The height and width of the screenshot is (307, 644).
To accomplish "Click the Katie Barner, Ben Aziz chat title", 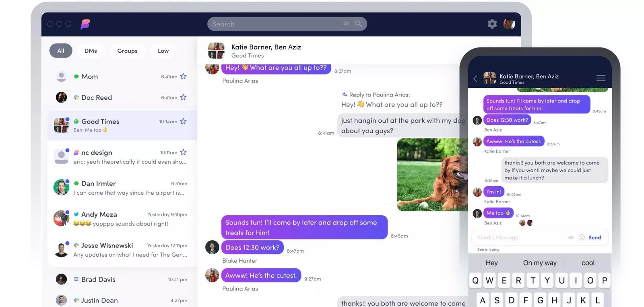I will (266, 47).
